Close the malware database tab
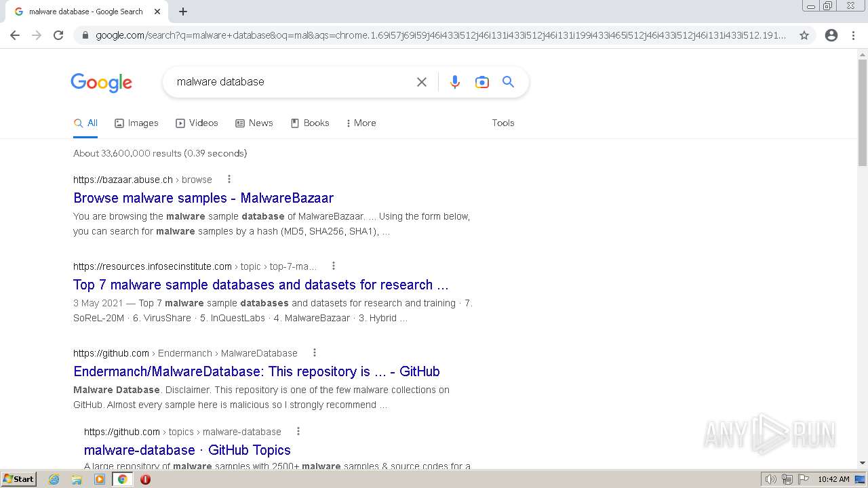The image size is (868, 488). pyautogui.click(x=157, y=12)
